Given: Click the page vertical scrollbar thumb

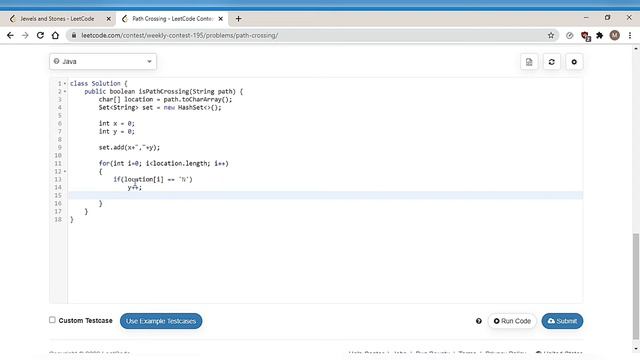Looking at the screenshot, I should coord(636,286).
